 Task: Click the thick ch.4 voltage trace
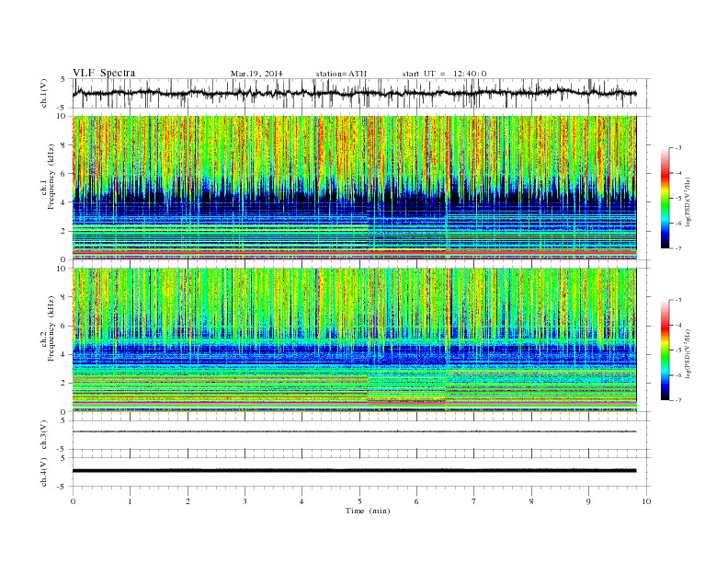[x=354, y=471]
